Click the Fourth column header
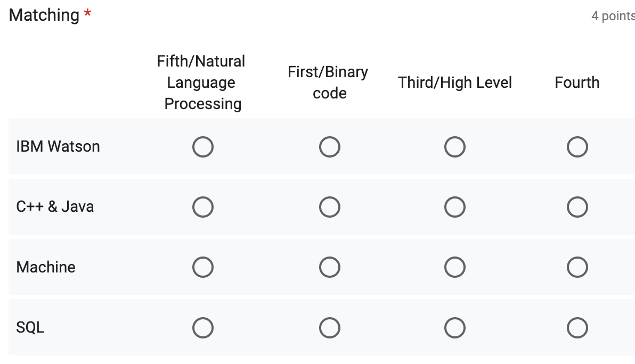This screenshot has width=635, height=364. pyautogui.click(x=577, y=82)
